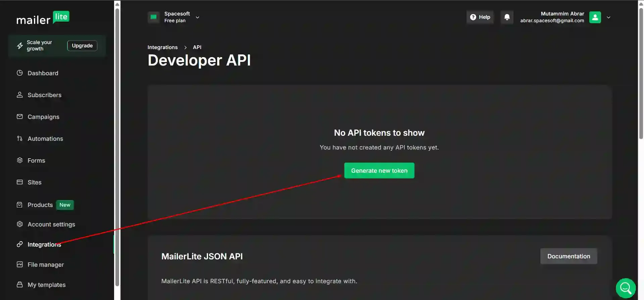644x300 pixels.
Task: Open the notifications bell
Action: [x=507, y=17]
